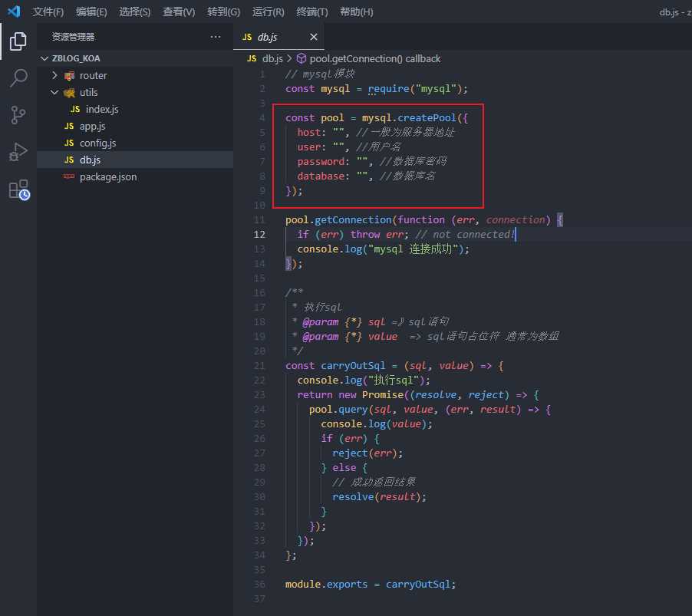The image size is (692, 616).
Task: Open app.js from the explorer
Action: pyautogui.click(x=92, y=126)
